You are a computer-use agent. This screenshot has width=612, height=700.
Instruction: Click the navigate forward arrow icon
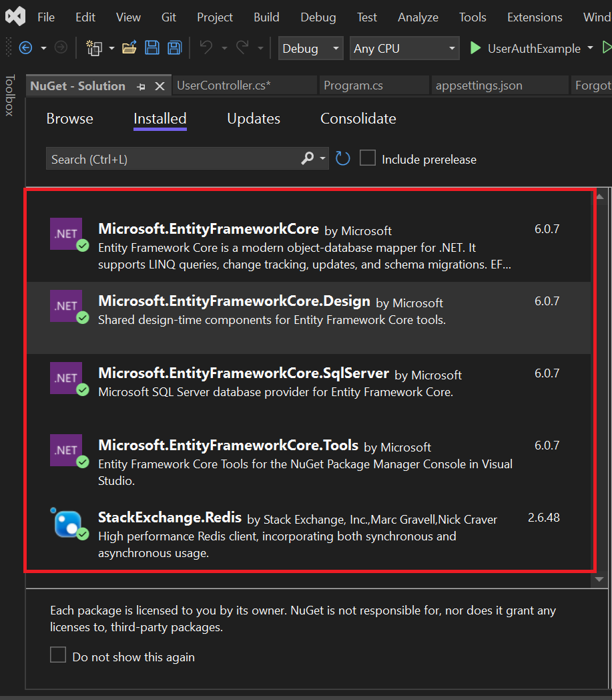(x=61, y=47)
